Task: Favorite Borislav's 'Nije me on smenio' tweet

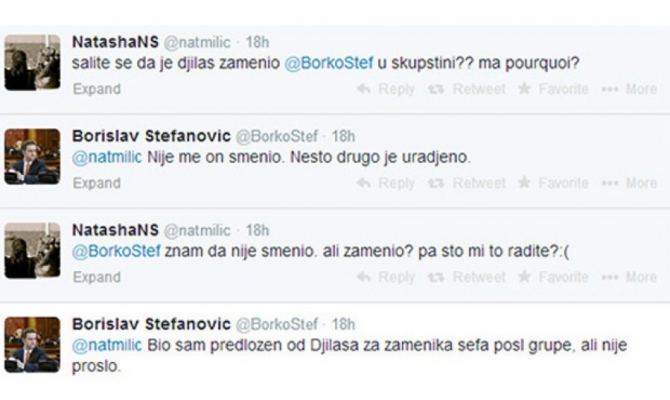Action: 553,183
